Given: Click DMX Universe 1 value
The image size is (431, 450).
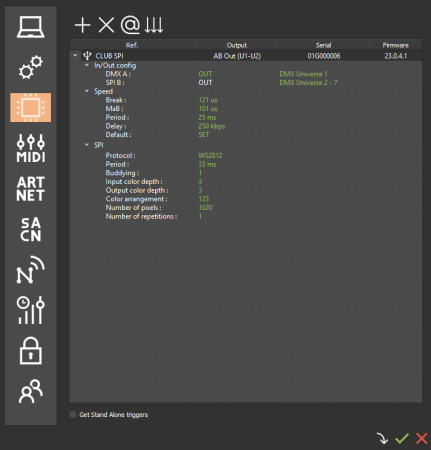Looking at the screenshot, I should click(x=303, y=74).
